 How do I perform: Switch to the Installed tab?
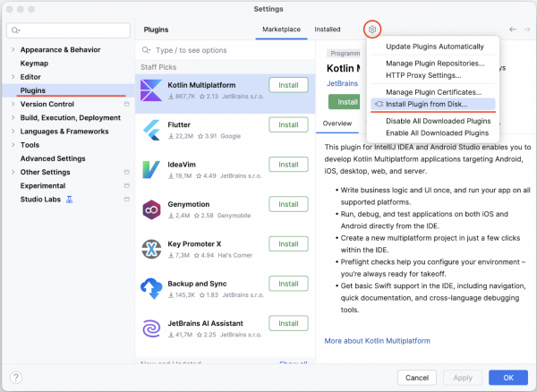(x=327, y=30)
